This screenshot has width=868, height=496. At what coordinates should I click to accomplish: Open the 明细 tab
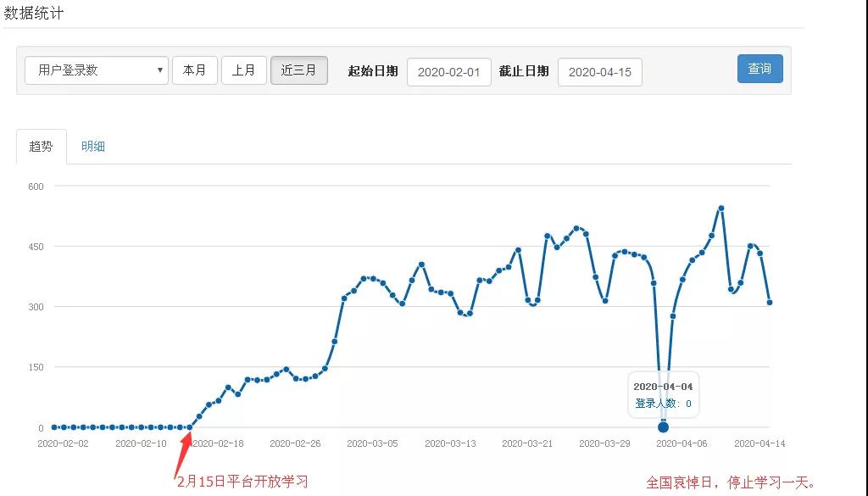(93, 146)
